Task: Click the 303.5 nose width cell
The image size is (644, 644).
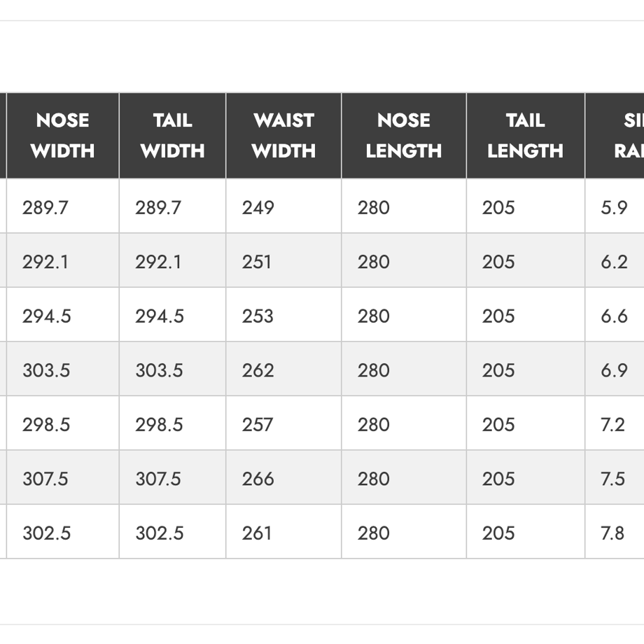Action: point(63,369)
